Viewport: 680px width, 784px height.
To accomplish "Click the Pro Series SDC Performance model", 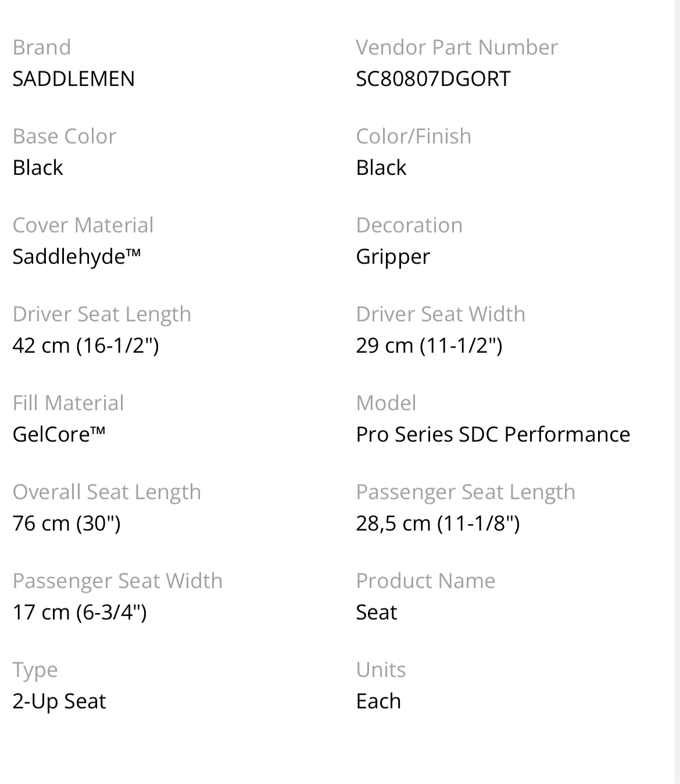I will pyautogui.click(x=493, y=434).
